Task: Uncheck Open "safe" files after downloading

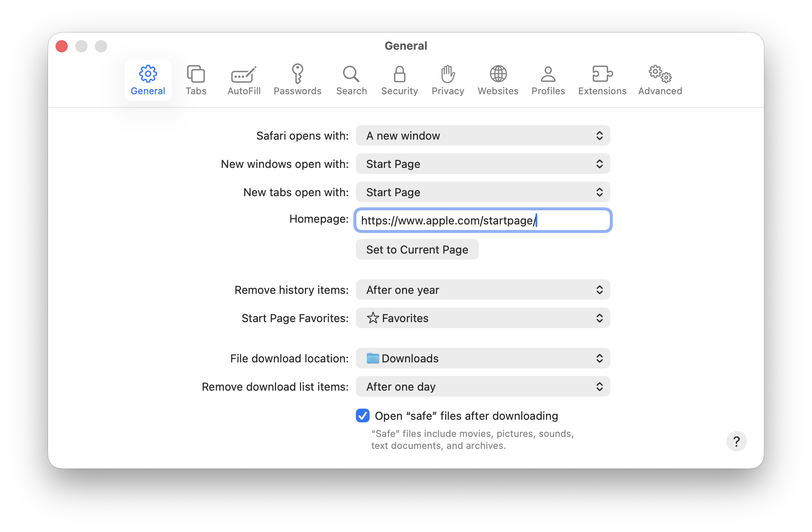Action: point(363,415)
